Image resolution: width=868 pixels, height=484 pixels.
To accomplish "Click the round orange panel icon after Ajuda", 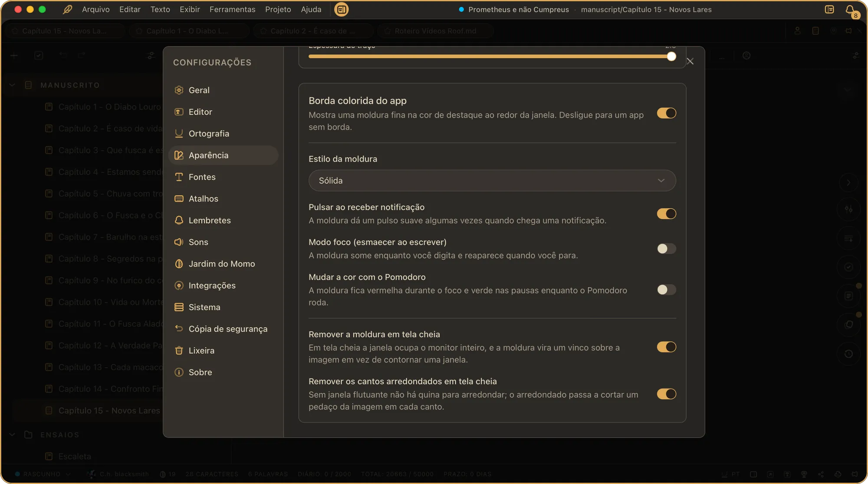I will tap(342, 9).
